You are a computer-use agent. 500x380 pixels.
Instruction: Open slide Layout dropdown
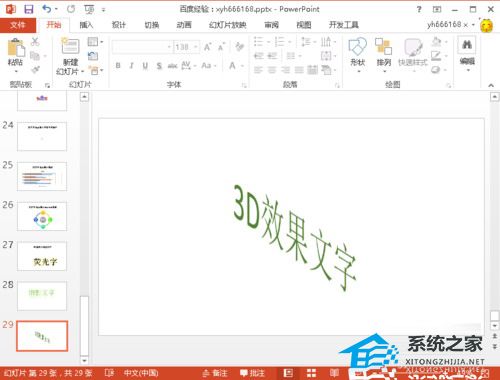click(x=95, y=42)
